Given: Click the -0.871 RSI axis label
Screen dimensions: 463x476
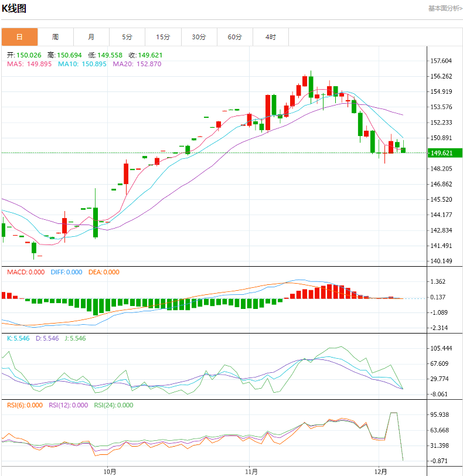Looking at the screenshot, I should tap(440, 461).
